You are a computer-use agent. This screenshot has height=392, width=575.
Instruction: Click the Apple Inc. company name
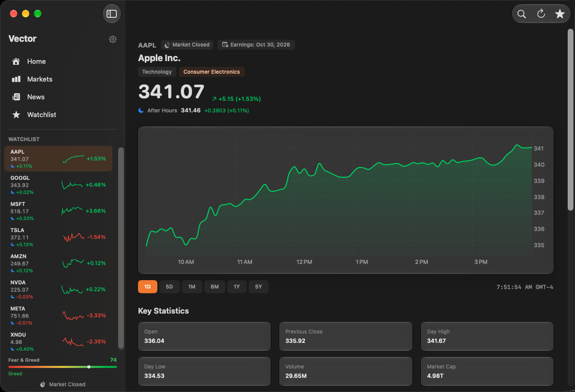pyautogui.click(x=159, y=58)
